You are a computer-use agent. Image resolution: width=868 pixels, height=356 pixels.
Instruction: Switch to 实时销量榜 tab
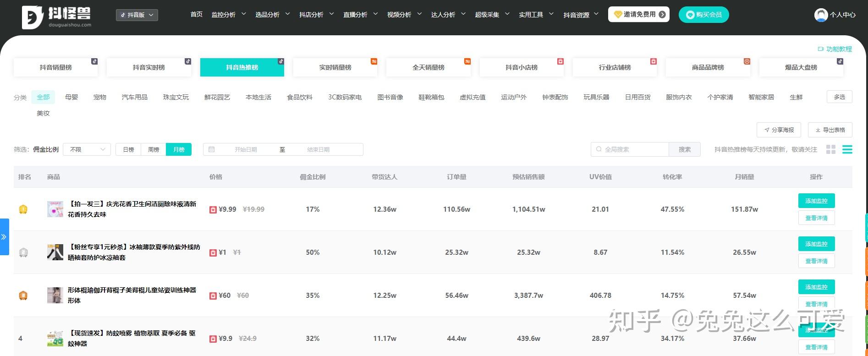[x=335, y=67]
